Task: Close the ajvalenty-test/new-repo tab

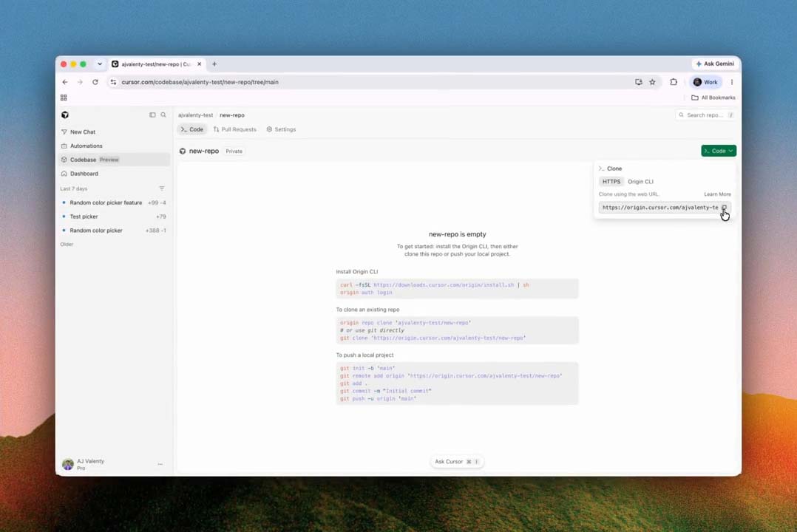Action: pyautogui.click(x=200, y=64)
